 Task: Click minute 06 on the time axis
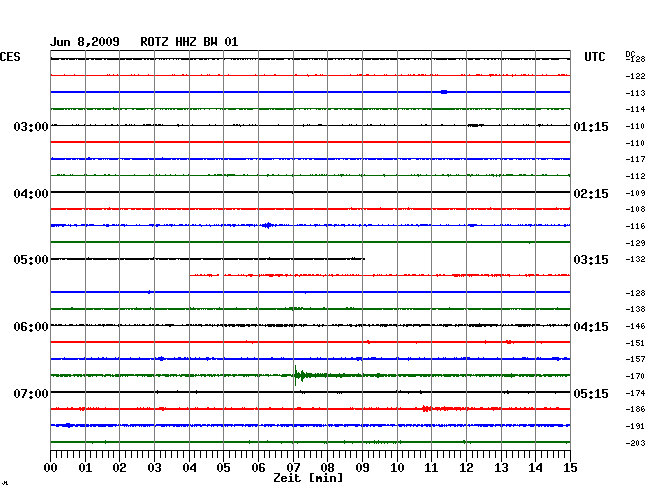[258, 468]
